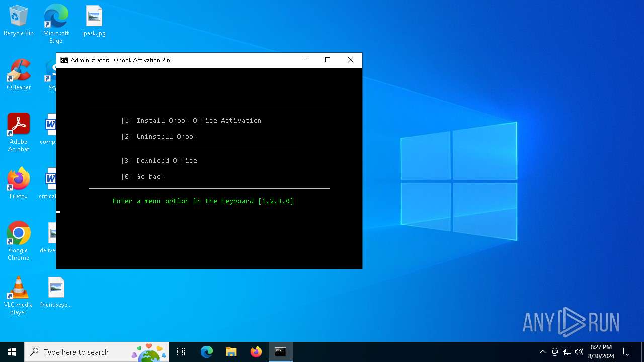The width and height of the screenshot is (644, 362).
Task: Select the Google Chrome desktop shortcut
Action: click(19, 241)
